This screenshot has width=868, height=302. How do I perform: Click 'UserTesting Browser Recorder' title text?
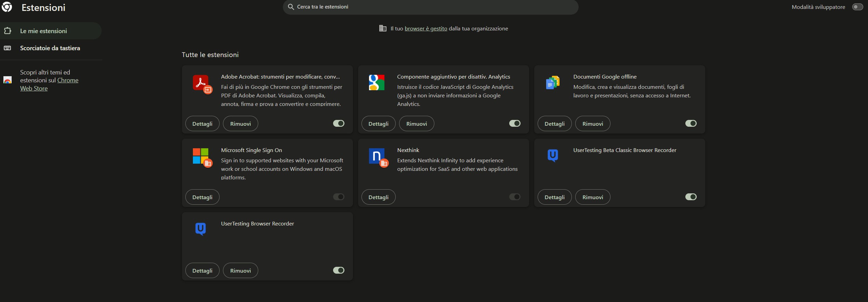[258, 223]
